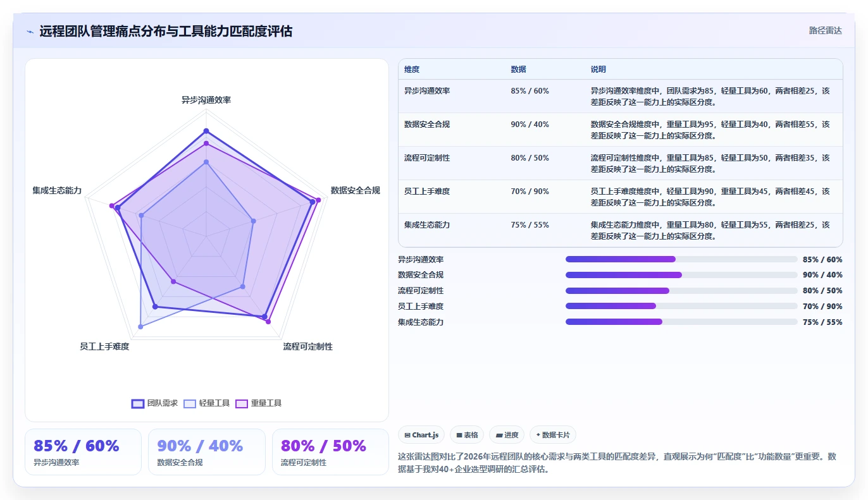Select the 数据卡片 tag chip

pyautogui.click(x=553, y=435)
